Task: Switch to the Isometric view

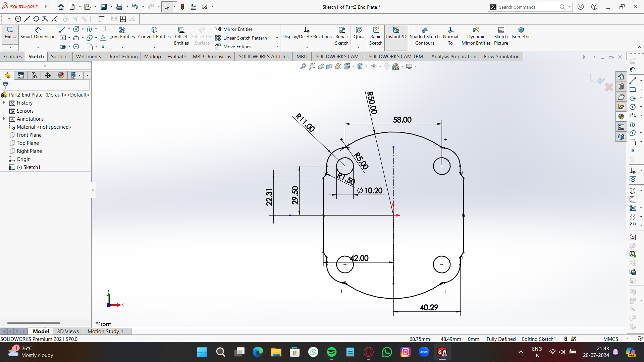Action: [x=521, y=33]
